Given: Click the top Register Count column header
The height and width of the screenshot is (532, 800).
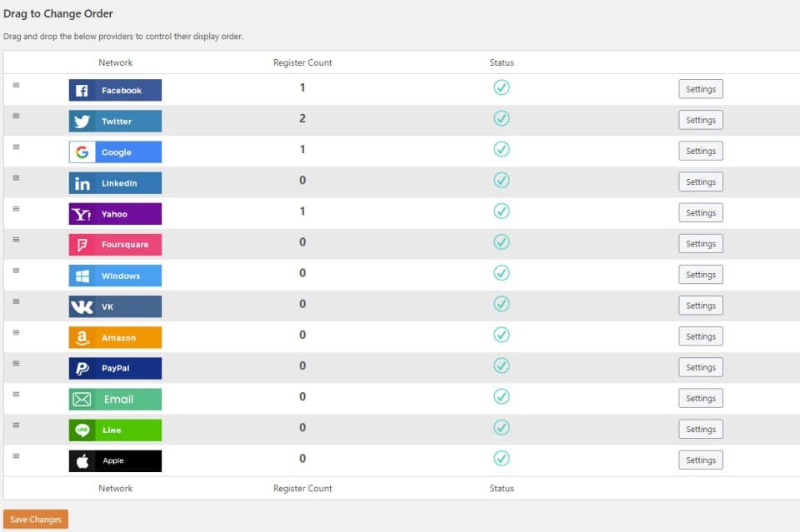Looking at the screenshot, I should pos(302,62).
